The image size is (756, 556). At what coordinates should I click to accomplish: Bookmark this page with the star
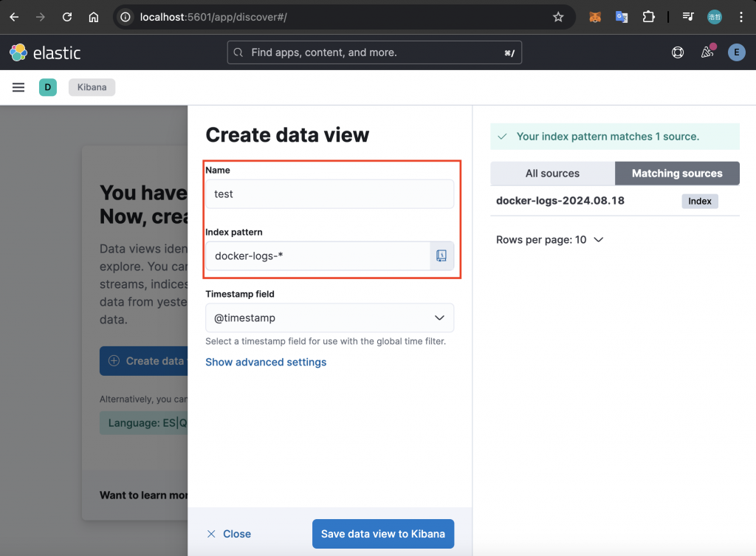[558, 18]
